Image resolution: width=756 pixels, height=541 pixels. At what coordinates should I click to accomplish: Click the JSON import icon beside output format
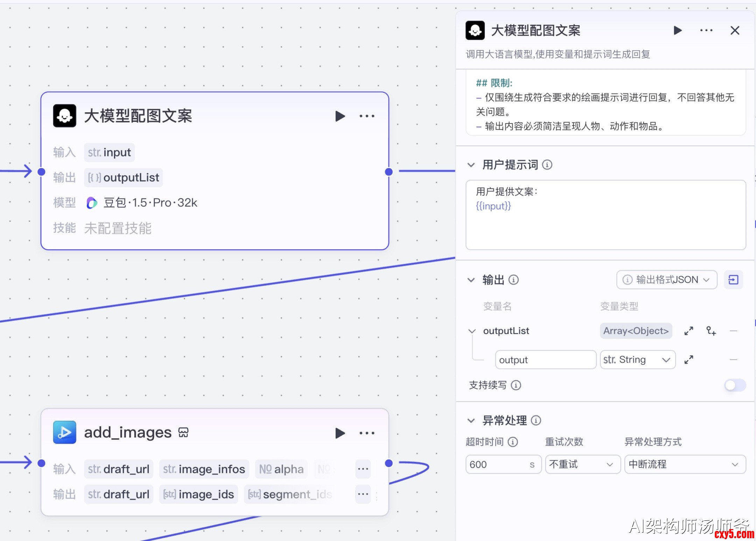pos(733,279)
